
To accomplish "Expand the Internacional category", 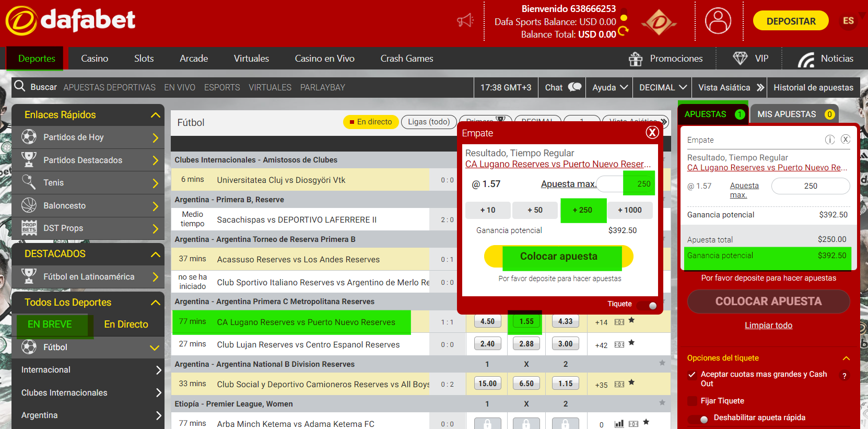I will [159, 370].
